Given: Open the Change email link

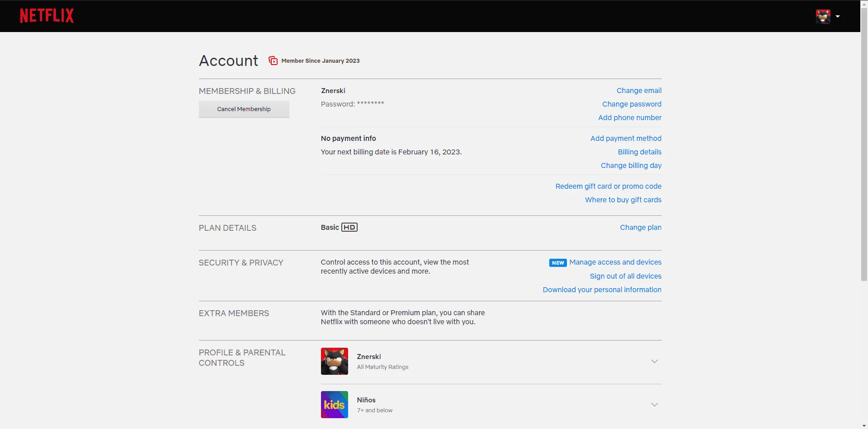Looking at the screenshot, I should point(639,90).
